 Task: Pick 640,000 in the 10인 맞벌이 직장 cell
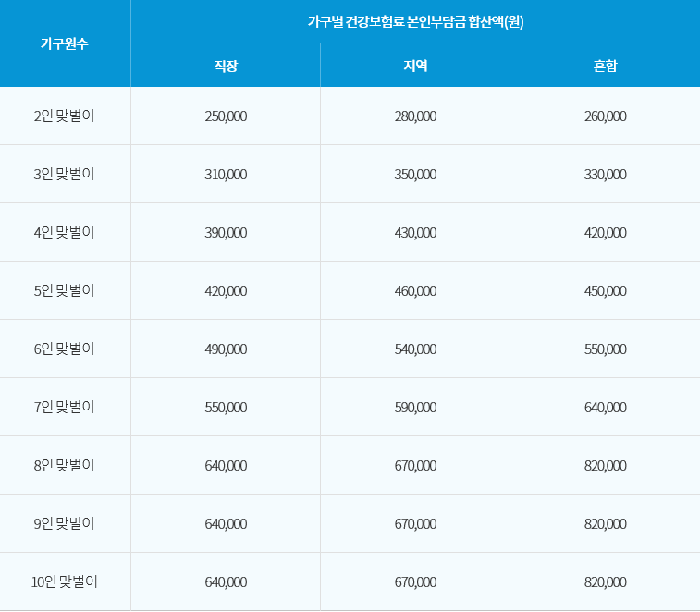click(226, 582)
